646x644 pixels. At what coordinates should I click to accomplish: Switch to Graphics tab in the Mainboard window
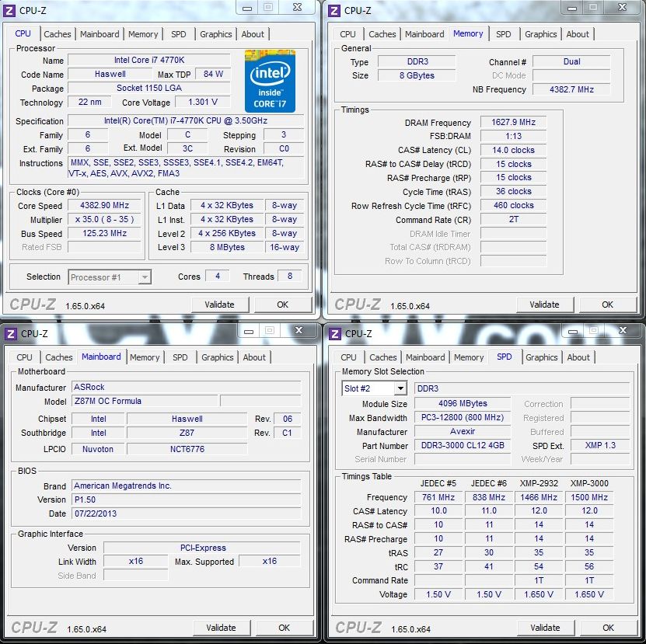pyautogui.click(x=218, y=357)
